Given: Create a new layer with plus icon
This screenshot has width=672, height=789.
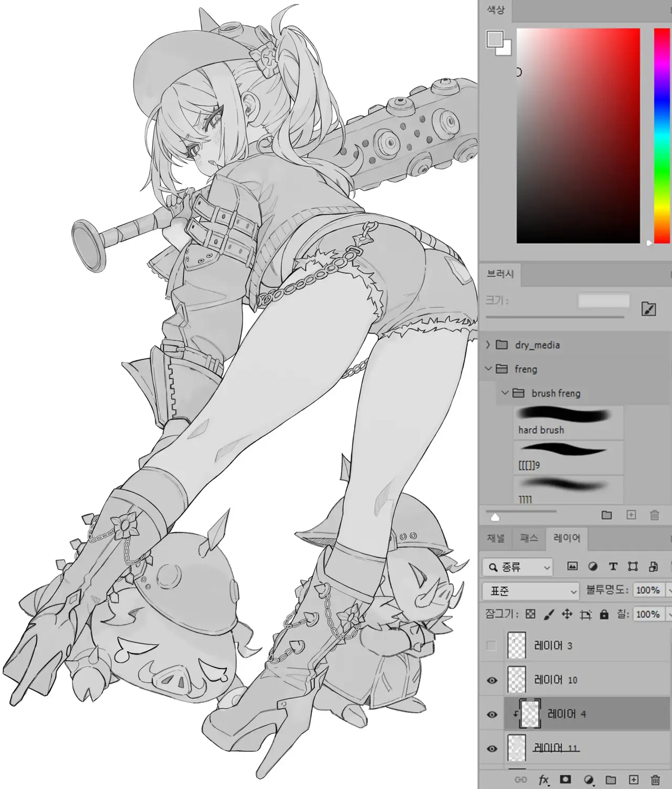Looking at the screenshot, I should tap(634, 780).
